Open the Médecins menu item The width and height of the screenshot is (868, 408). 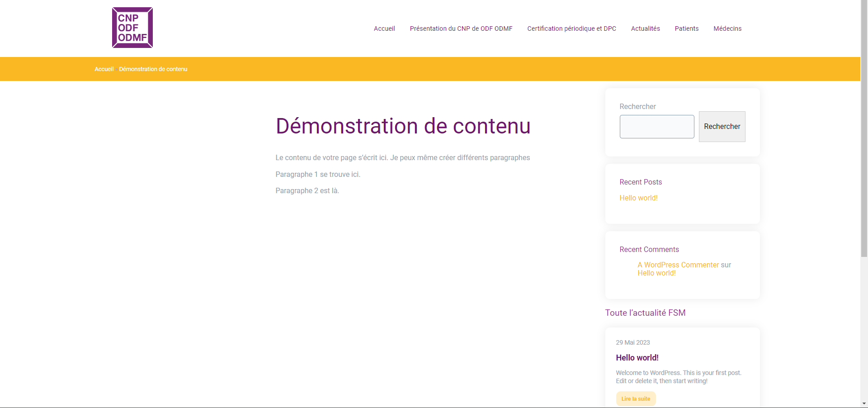tap(727, 28)
